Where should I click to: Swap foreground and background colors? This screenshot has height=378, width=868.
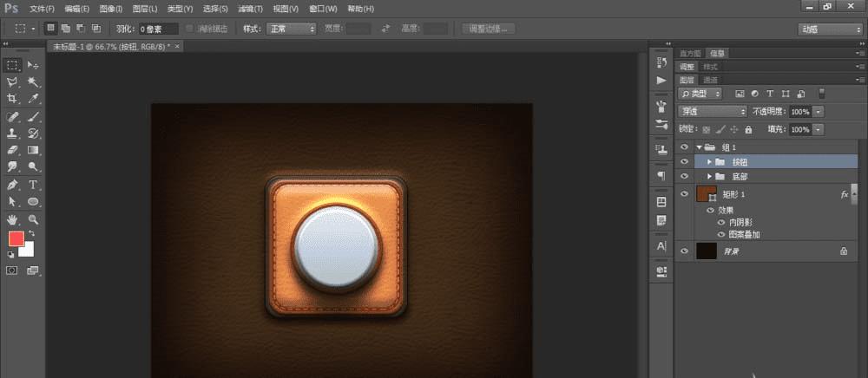tap(31, 234)
